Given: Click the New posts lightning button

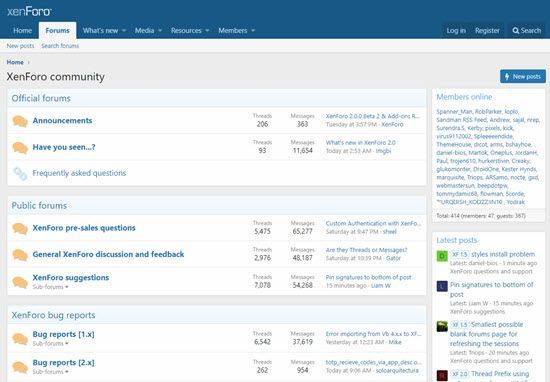Looking at the screenshot, I should point(523,76).
